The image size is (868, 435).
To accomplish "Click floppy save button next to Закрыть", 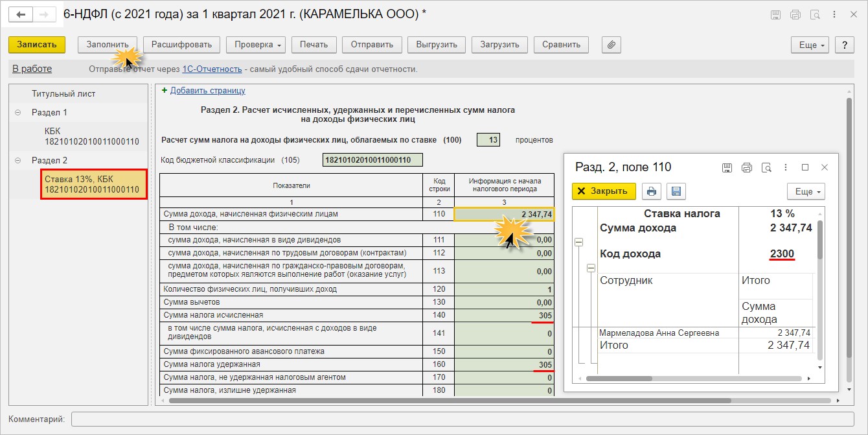I will coord(676,191).
